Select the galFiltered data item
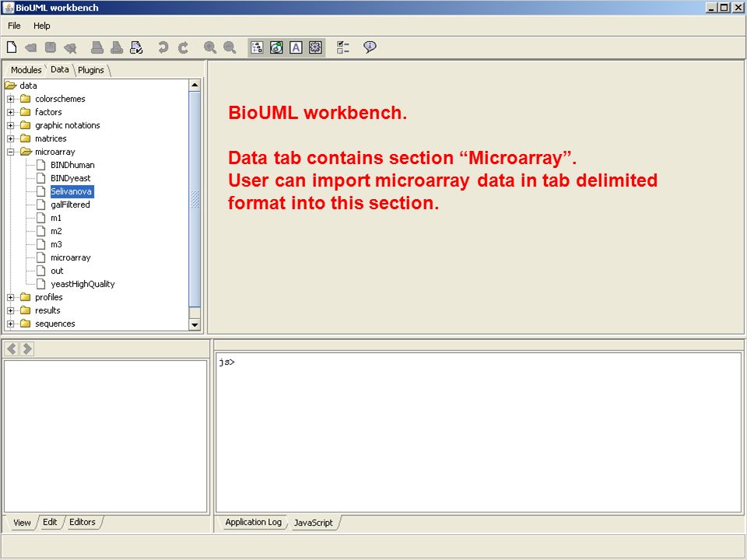Screen dimensions: 747x560 (70, 205)
